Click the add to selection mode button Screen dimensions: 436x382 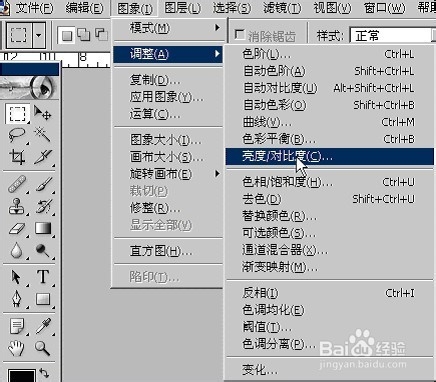(x=84, y=35)
